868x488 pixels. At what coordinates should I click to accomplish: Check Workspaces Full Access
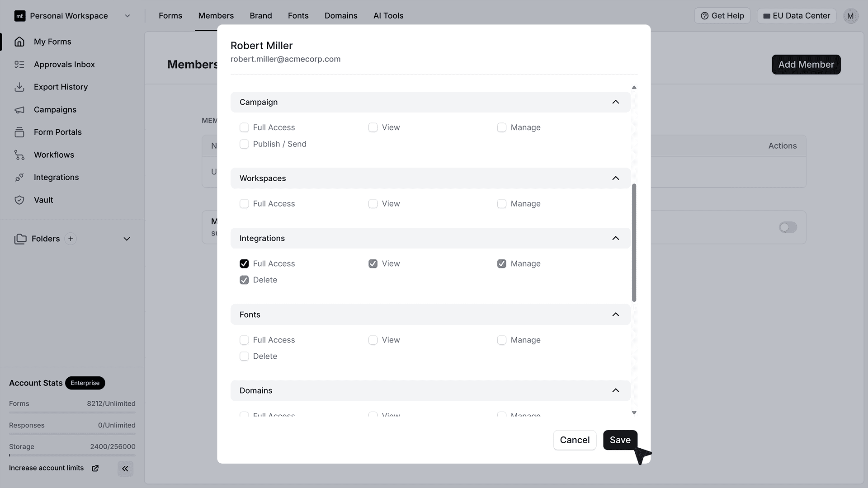click(244, 204)
